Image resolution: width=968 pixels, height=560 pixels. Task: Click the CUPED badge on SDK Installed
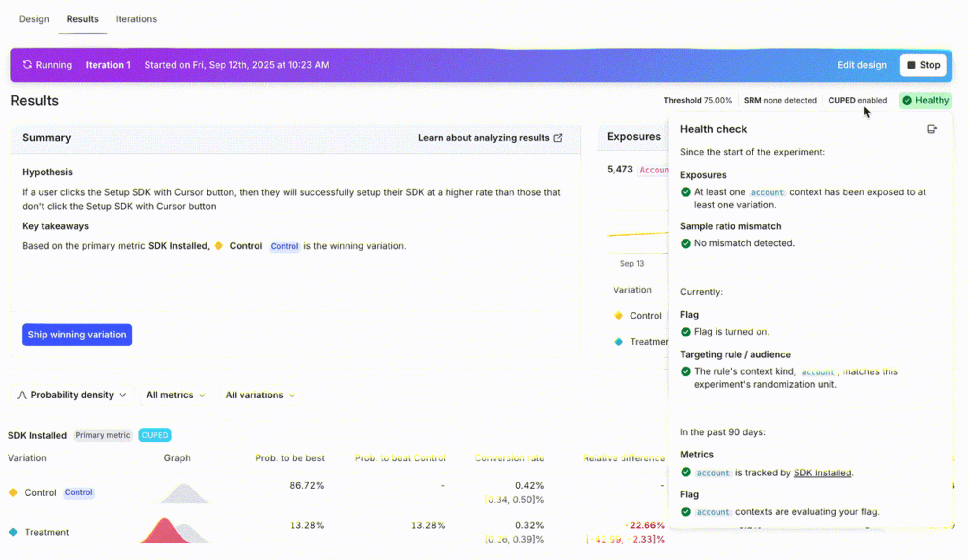155,435
